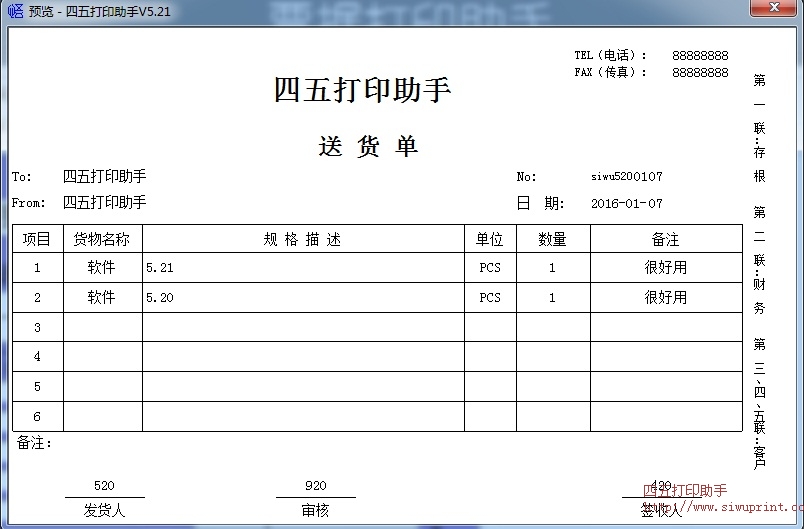
Task: Click the 货物名称 column header
Action: pos(102,240)
